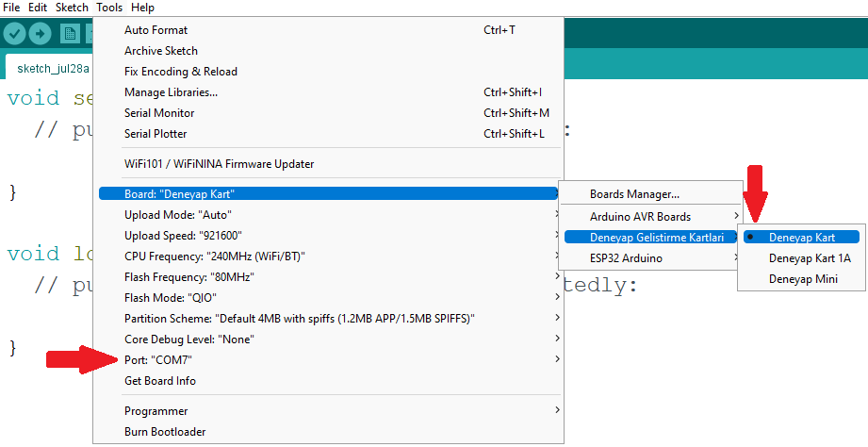This screenshot has height=447, width=868.
Task: Select the Deneyap Mini board
Action: point(802,279)
